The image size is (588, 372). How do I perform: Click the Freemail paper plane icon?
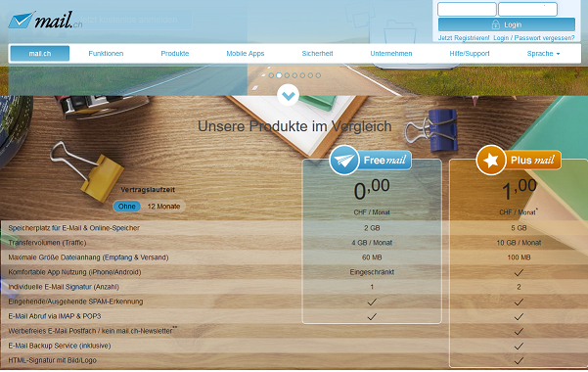344,161
